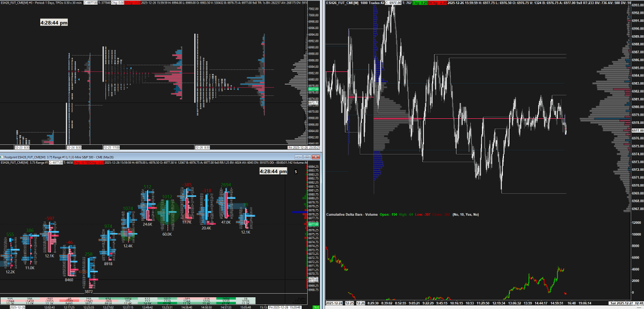The image size is (644, 309).
Task: Select the 12-25 17:00 date marker in the TPO chart
Action: [113, 147]
